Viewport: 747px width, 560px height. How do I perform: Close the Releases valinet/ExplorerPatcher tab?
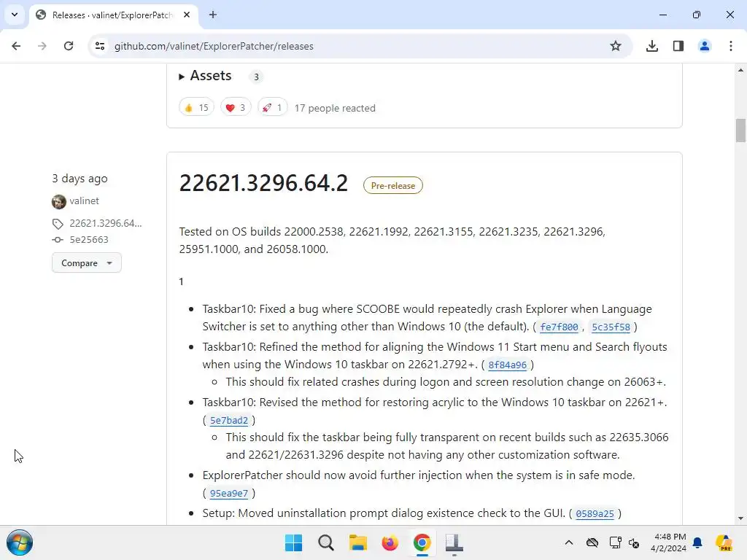pyautogui.click(x=187, y=15)
